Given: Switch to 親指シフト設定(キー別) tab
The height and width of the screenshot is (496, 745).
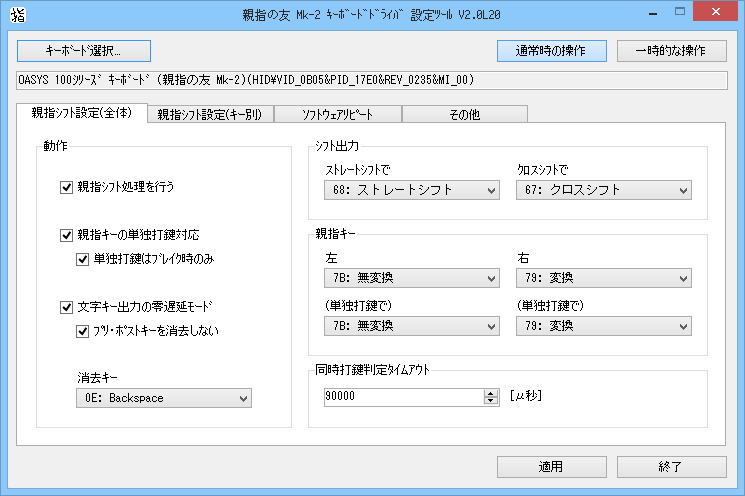Looking at the screenshot, I should pos(209,114).
